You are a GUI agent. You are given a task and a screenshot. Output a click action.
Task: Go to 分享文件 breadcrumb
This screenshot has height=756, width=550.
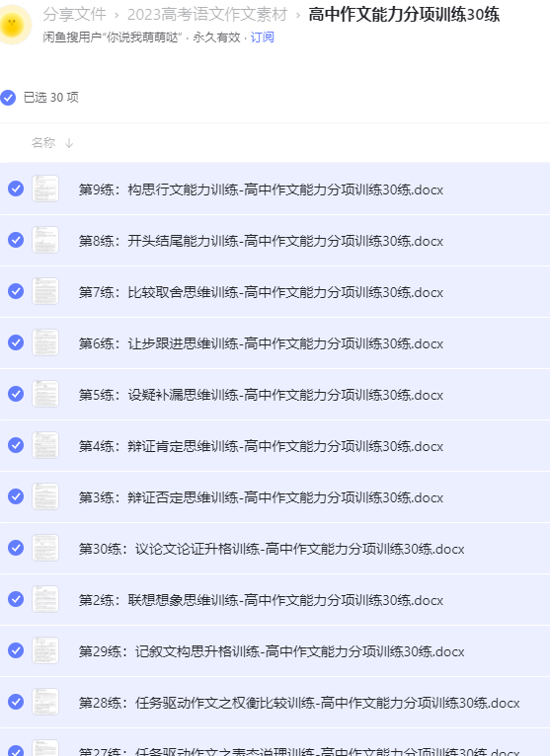click(74, 15)
